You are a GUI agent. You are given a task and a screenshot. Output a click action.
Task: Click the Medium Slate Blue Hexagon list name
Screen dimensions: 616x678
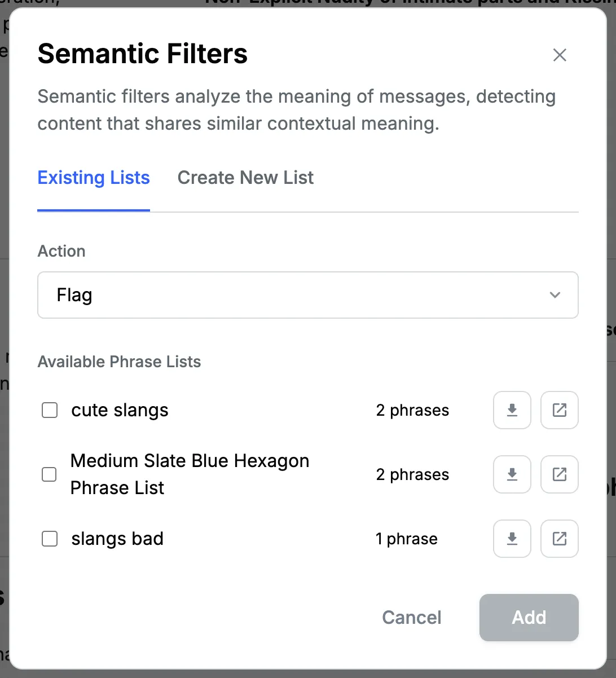(x=190, y=474)
